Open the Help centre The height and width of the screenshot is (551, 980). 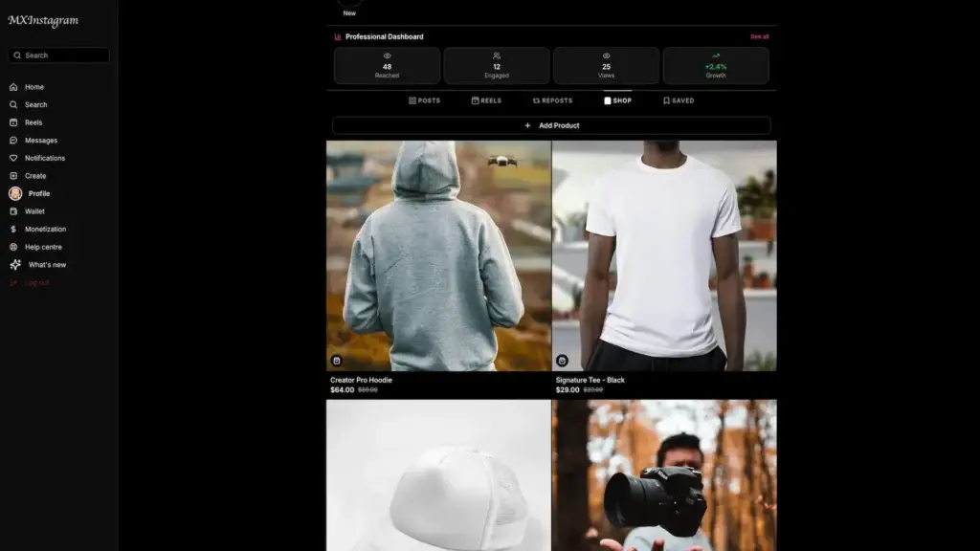[43, 248]
